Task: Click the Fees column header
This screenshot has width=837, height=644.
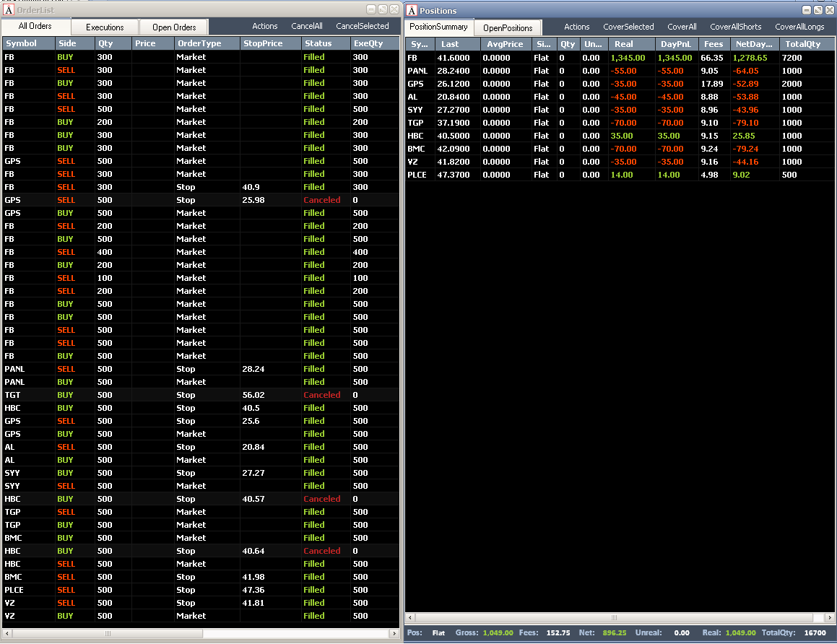Action: 714,44
